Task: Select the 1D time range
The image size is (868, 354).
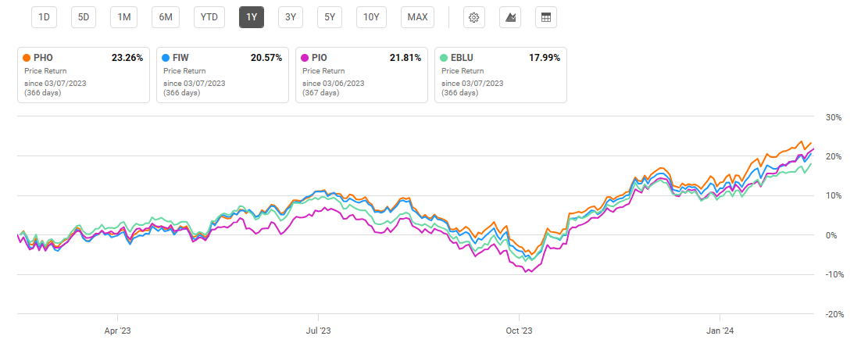Action: click(x=45, y=17)
